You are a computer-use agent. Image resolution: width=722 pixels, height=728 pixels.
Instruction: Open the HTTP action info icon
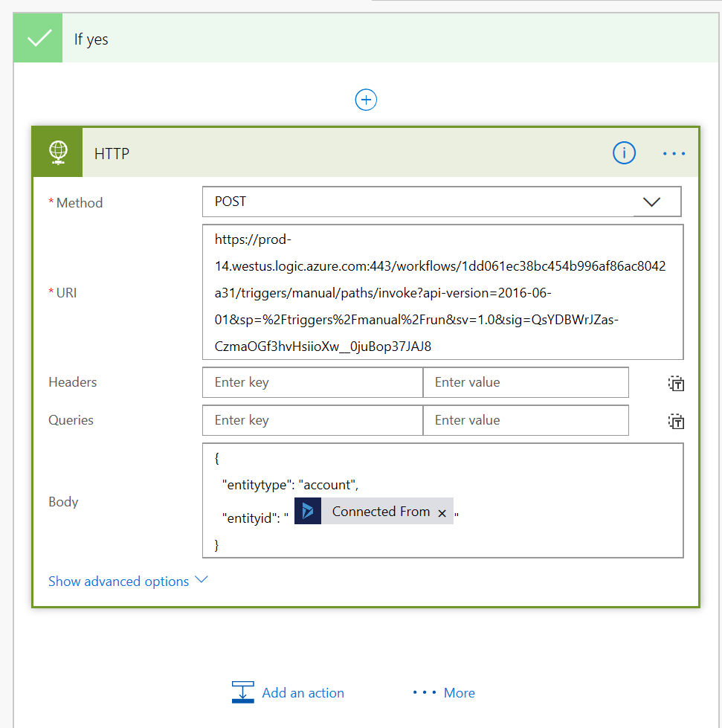pos(624,153)
